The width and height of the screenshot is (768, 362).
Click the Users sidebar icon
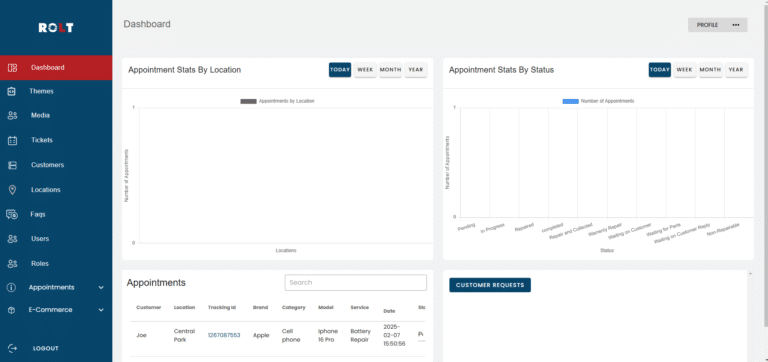tap(12, 239)
